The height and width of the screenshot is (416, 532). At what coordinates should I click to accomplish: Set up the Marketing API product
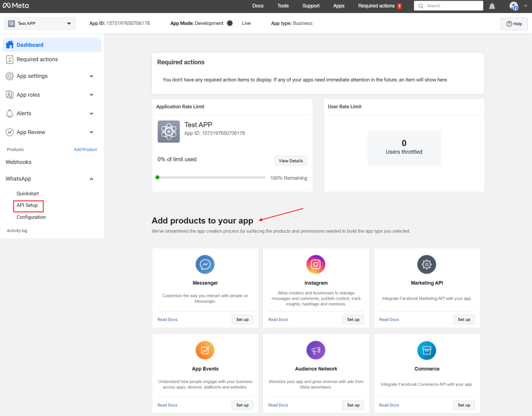pos(464,319)
